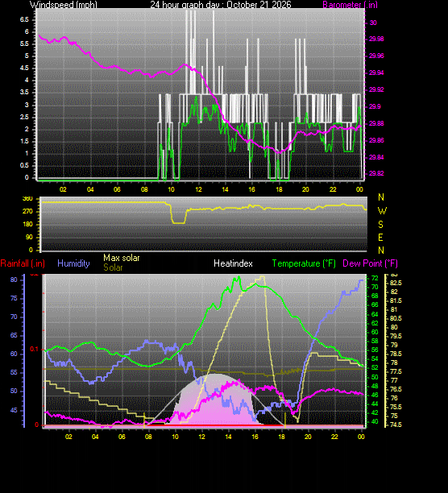Click the 29.94 barometer axis value
This screenshot has width=448, height=493.
[376, 72]
